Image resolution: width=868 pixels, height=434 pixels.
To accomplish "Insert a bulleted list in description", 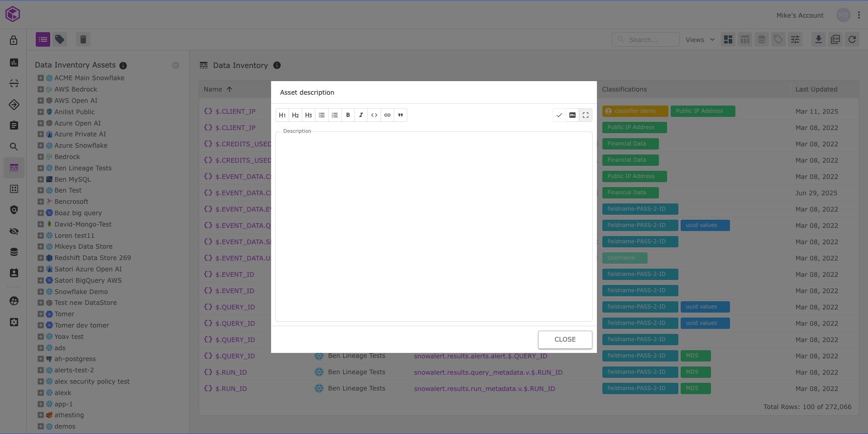I will pos(322,115).
